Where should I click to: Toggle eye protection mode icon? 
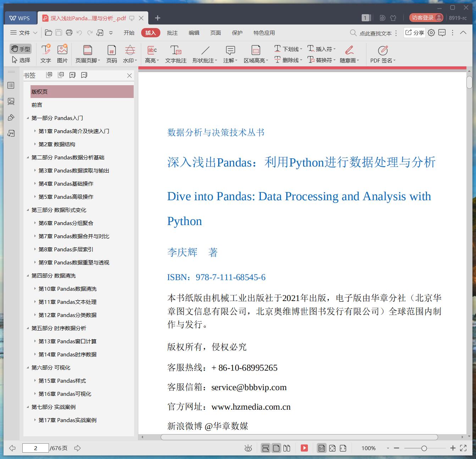point(248,448)
